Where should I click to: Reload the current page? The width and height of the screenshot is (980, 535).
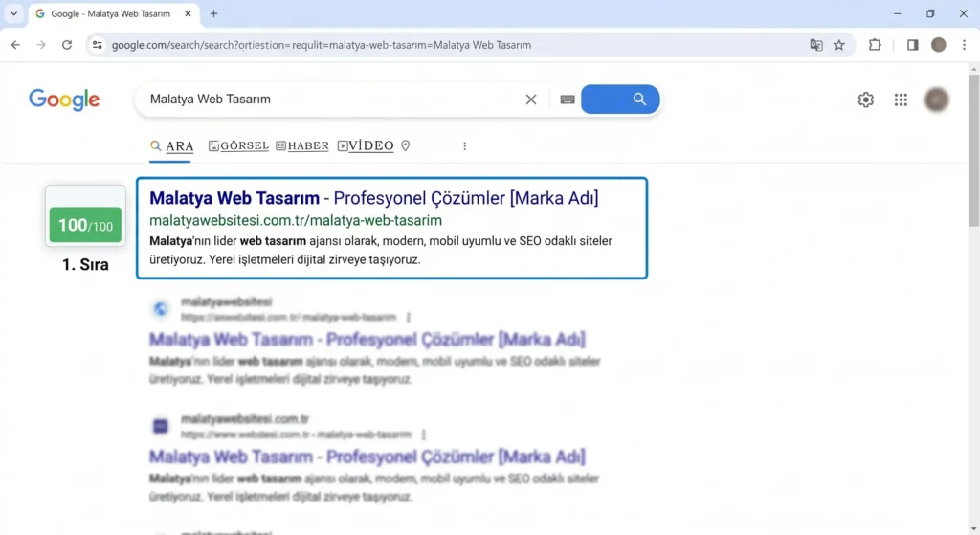[x=67, y=45]
